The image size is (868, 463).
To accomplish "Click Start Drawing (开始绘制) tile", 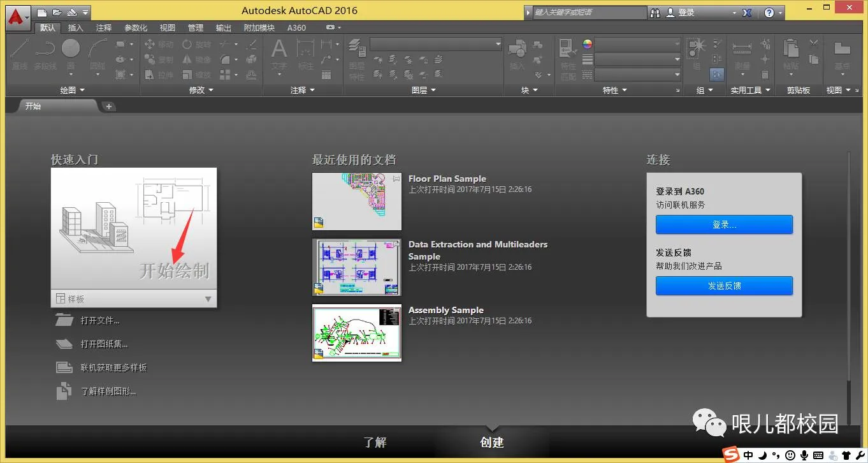I will [x=134, y=228].
